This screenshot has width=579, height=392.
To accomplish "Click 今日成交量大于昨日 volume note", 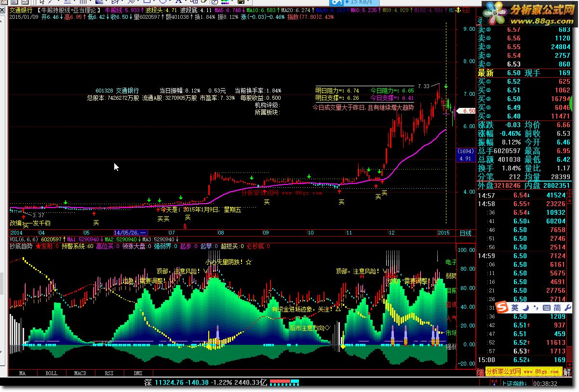I will coord(363,108).
